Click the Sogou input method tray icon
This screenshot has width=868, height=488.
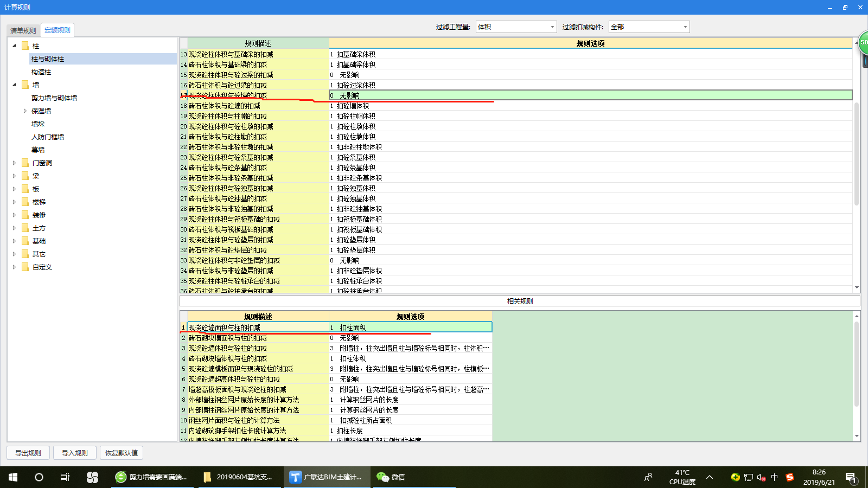(790, 477)
